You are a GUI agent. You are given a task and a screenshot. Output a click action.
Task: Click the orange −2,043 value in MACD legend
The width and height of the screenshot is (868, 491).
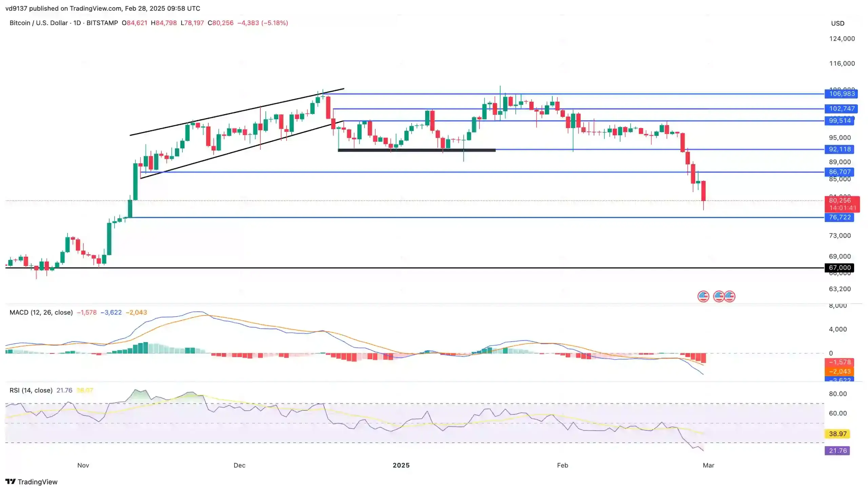click(x=136, y=312)
